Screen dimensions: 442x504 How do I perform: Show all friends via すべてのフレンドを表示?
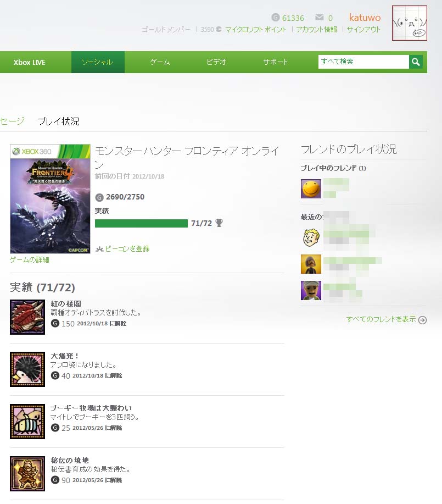pyautogui.click(x=381, y=319)
